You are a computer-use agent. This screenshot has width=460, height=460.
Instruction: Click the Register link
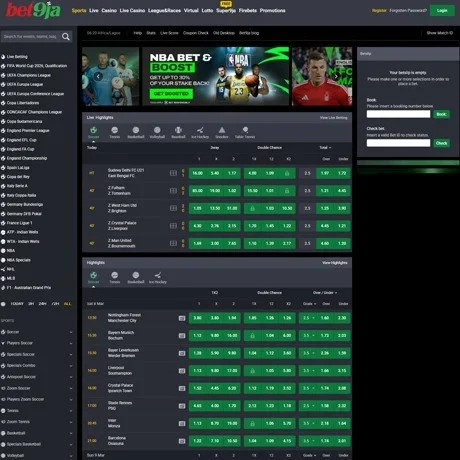tap(379, 11)
